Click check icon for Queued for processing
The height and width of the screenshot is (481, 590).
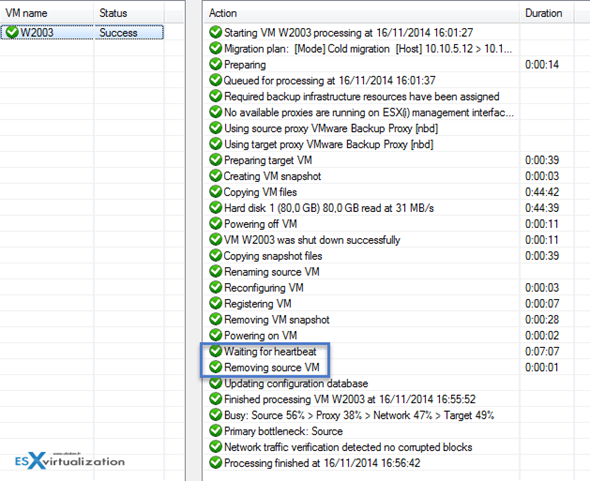click(x=216, y=80)
